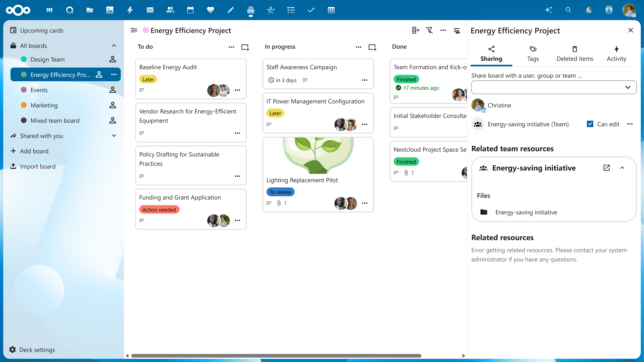Open Deck settings
The width and height of the screenshot is (644, 362).
tap(37, 350)
